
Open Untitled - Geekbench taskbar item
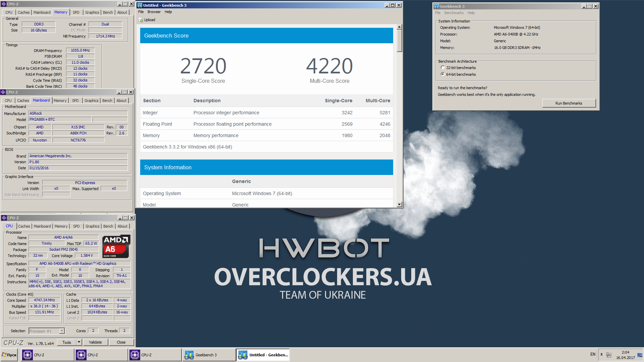pos(263,355)
